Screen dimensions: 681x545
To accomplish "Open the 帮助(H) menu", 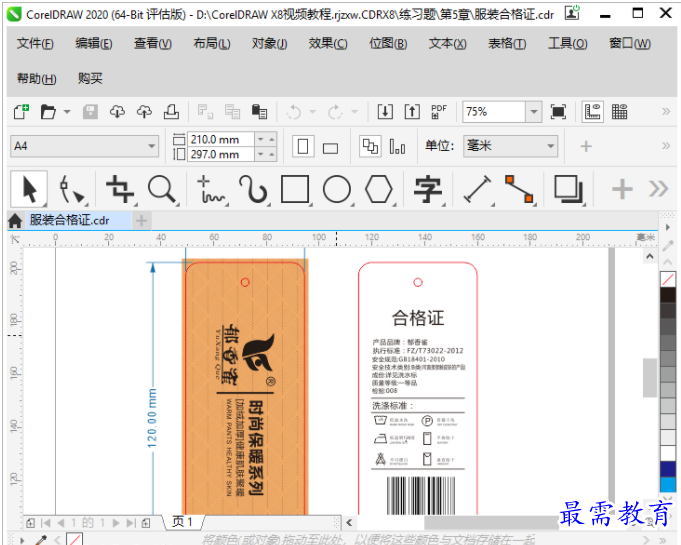I will pyautogui.click(x=36, y=79).
